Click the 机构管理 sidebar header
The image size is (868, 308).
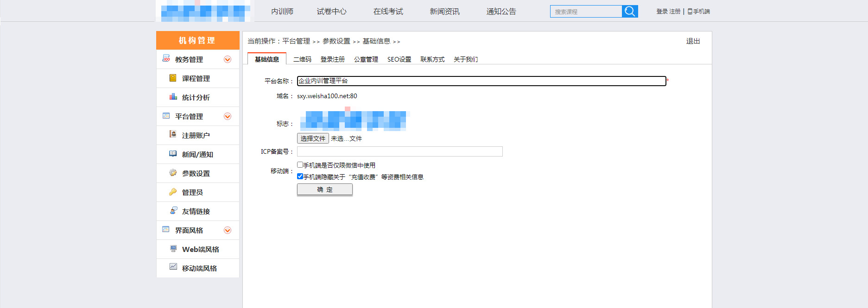pos(198,40)
